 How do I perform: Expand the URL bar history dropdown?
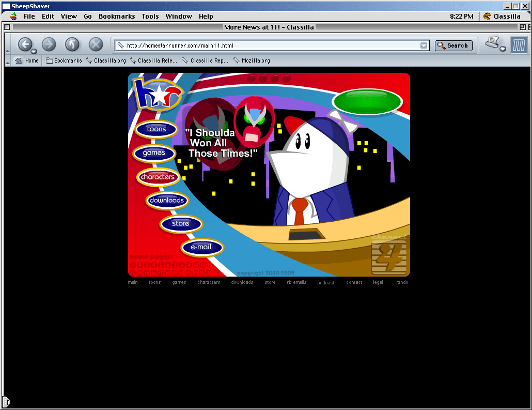click(x=424, y=45)
